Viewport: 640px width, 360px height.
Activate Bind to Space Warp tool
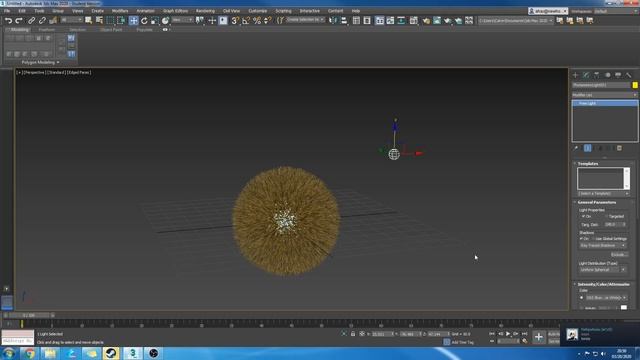[x=53, y=20]
